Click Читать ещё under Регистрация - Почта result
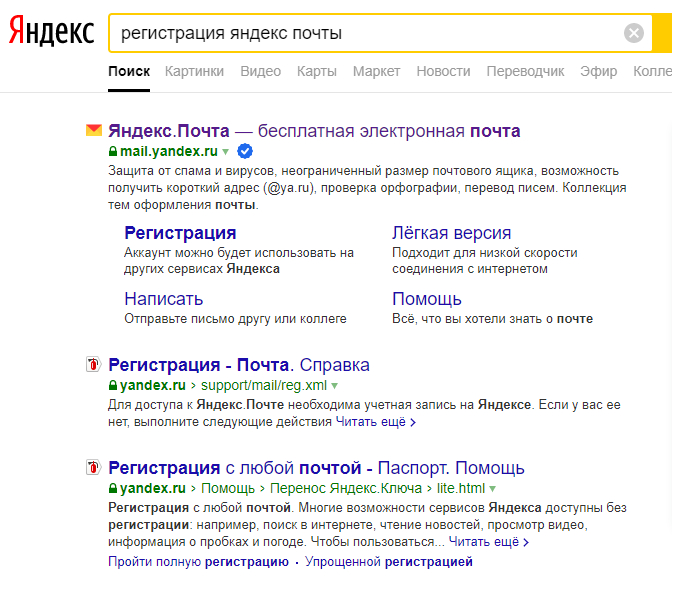Screen dimensions: 675x591 375,421
